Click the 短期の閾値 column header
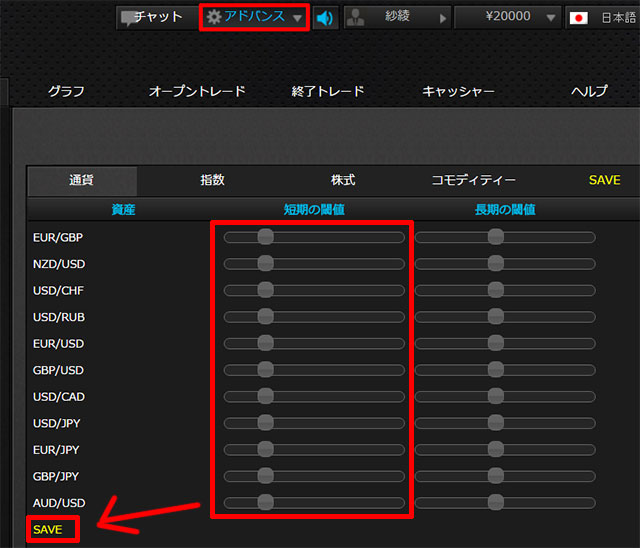Viewport: 640px width, 548px height. tap(314, 210)
